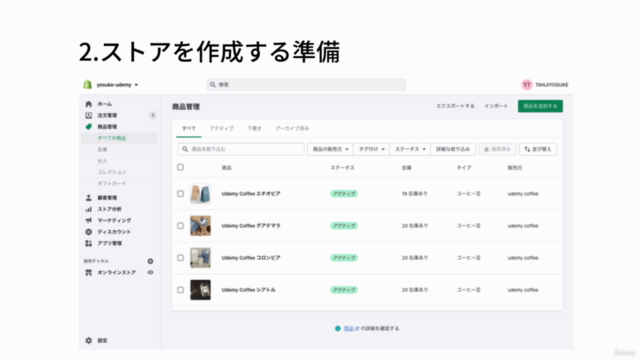Click the Export (エクスポートする) button
Image resolution: width=640 pixels, height=360 pixels.
[x=455, y=106]
